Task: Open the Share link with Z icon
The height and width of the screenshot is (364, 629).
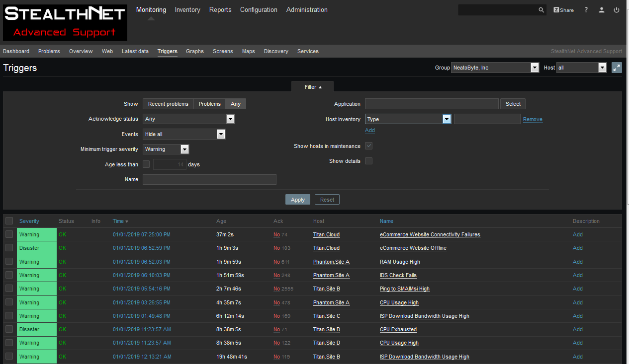Action: (x=563, y=10)
